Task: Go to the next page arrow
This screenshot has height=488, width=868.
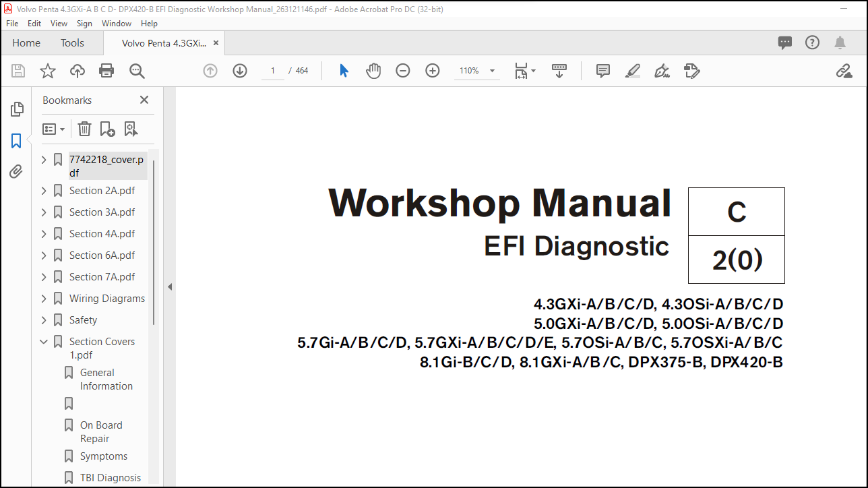Action: pyautogui.click(x=240, y=71)
